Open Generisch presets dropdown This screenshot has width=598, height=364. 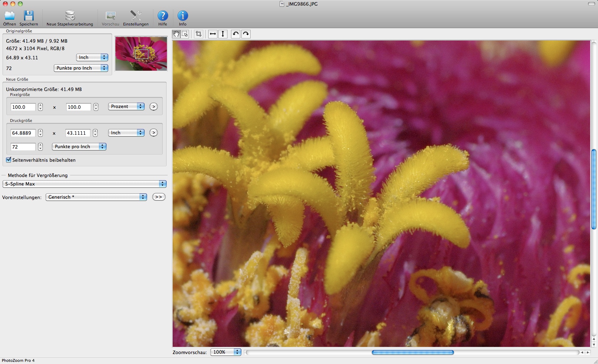click(x=96, y=197)
